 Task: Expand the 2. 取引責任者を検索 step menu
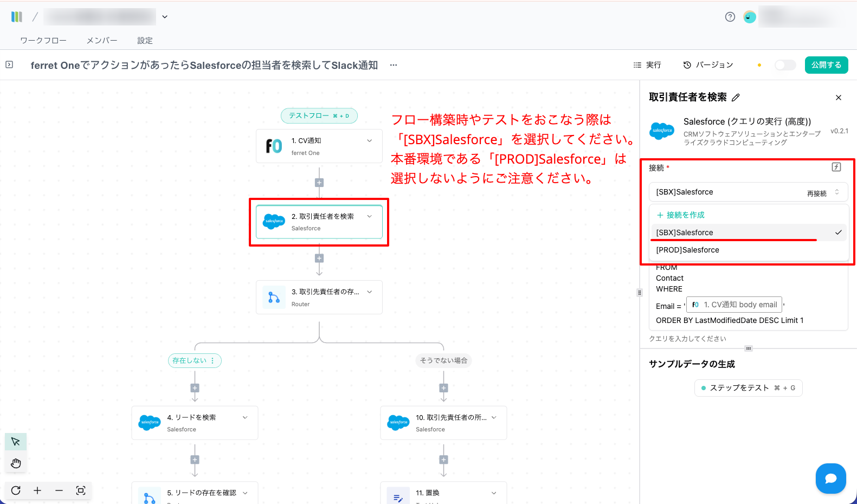tap(370, 216)
